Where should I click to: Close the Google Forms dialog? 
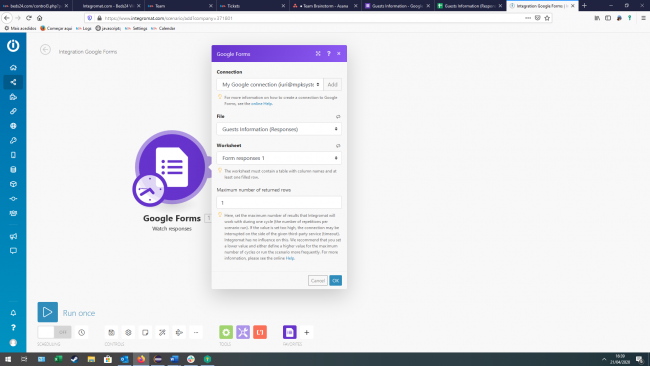click(339, 53)
